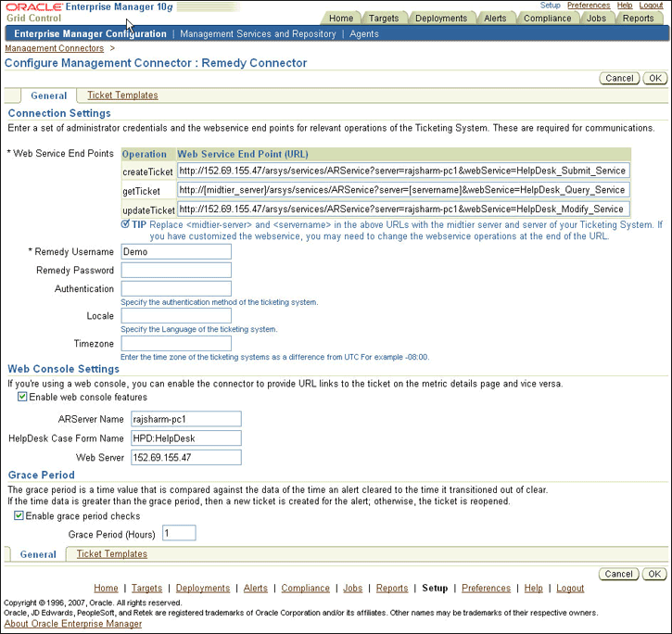Click the Logout link in header
This screenshot has height=634, width=672.
pyautogui.click(x=651, y=6)
